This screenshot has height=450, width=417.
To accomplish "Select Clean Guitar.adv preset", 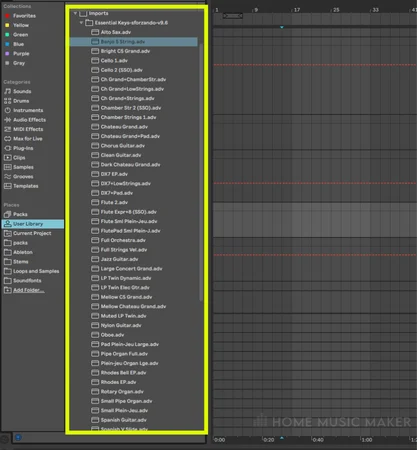I will (121, 155).
